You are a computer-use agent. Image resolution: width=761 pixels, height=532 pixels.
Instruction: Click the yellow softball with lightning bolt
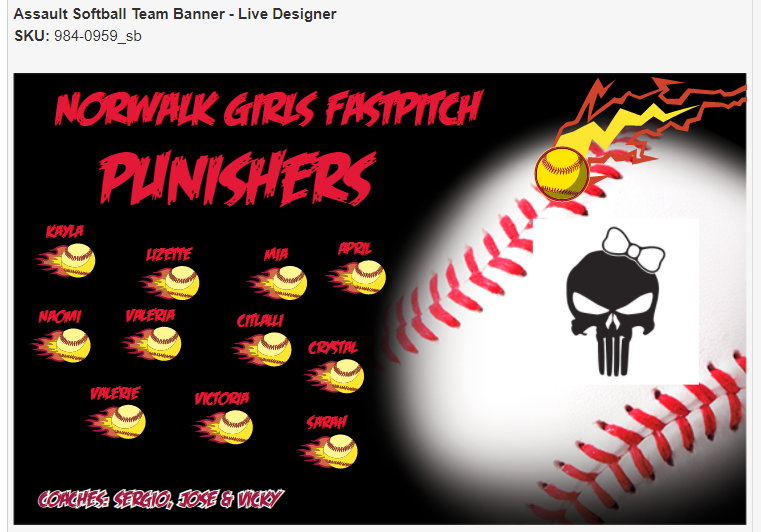point(562,174)
